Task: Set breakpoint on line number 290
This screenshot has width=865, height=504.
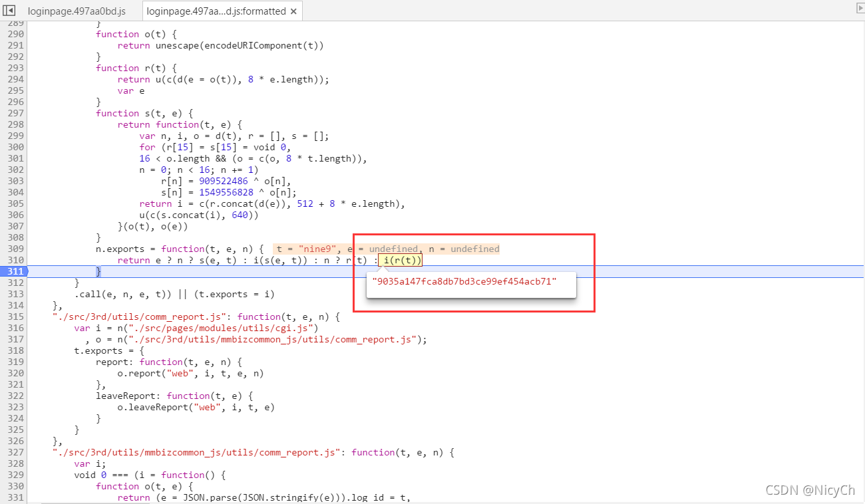Action: click(15, 34)
